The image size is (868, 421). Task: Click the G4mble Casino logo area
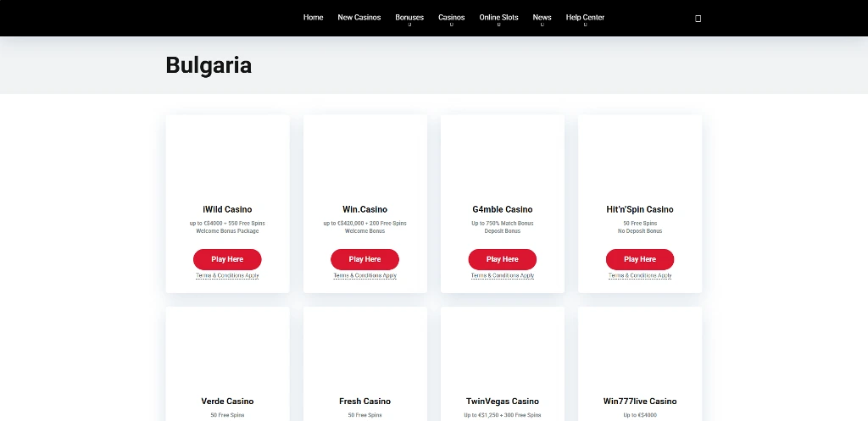[502, 158]
